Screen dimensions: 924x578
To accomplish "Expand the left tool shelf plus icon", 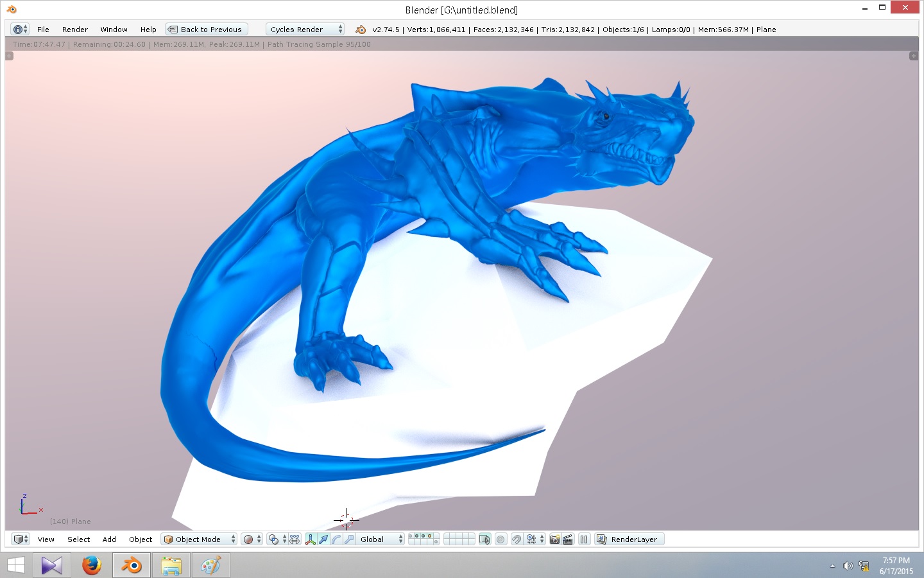I will 9,56.
